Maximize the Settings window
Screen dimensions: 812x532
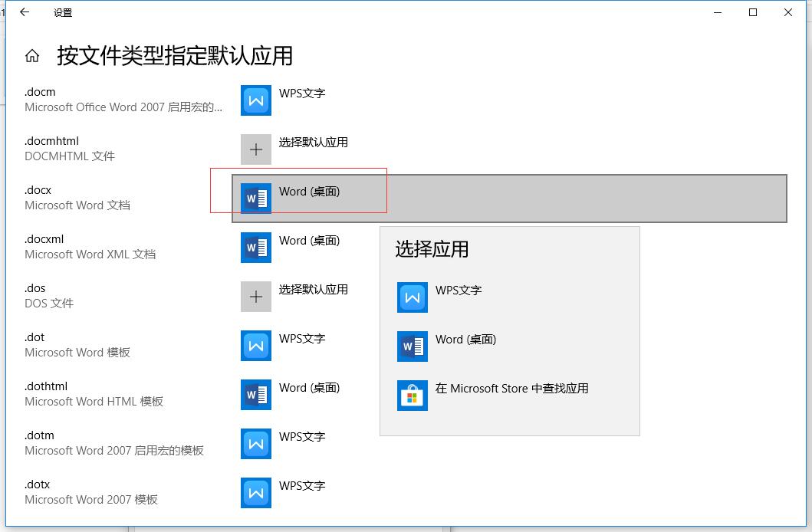point(753,12)
